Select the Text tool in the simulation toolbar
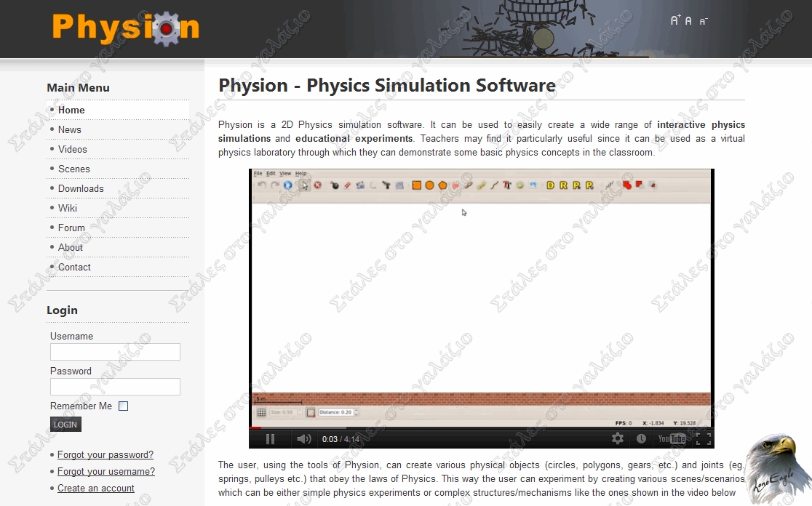Screen dimensions: 812x506 point(506,186)
